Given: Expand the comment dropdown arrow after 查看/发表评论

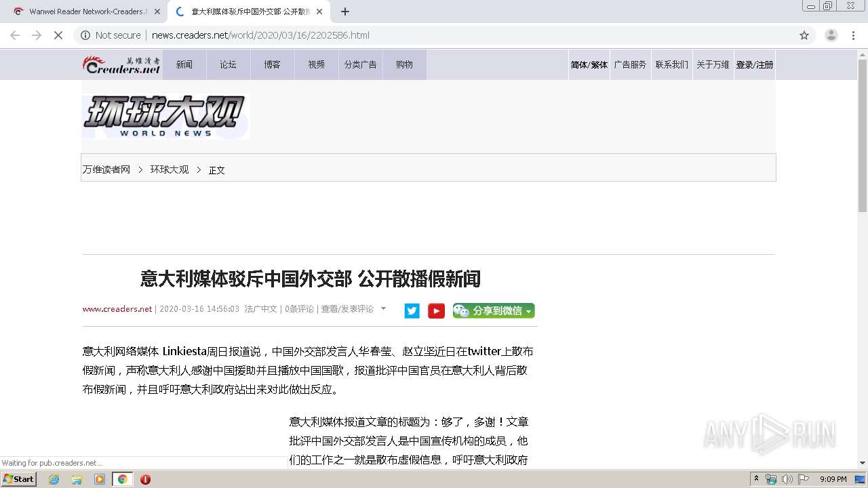Looking at the screenshot, I should (383, 308).
